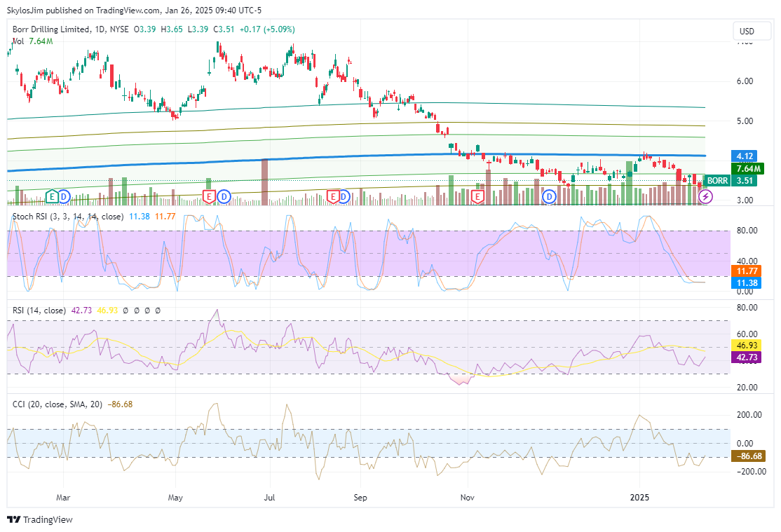
Task: Click the 200.00 value on the CCI axis
Action: tap(749, 415)
